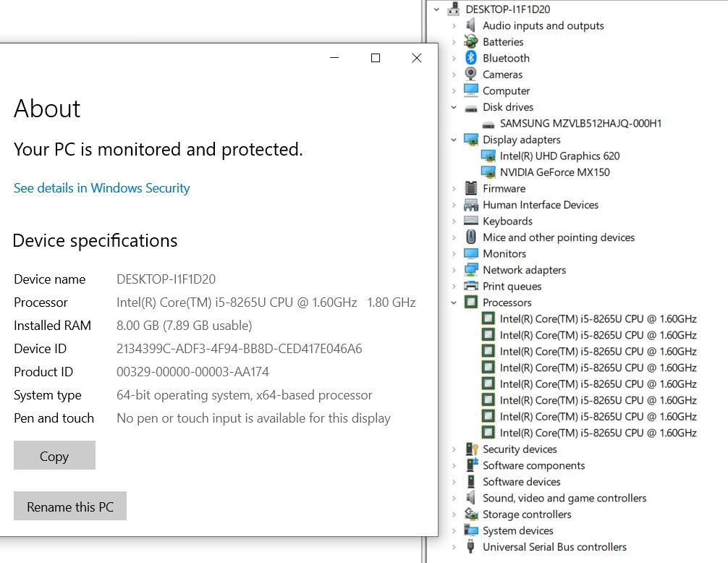The height and width of the screenshot is (563, 728).
Task: Select Intel(R) UHD Graphics 620 entry
Action: [x=559, y=156]
